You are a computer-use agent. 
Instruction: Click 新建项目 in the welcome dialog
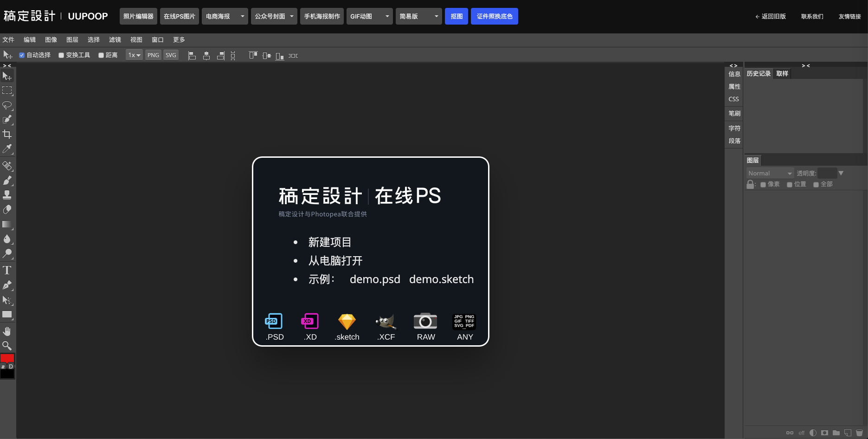[x=330, y=242]
